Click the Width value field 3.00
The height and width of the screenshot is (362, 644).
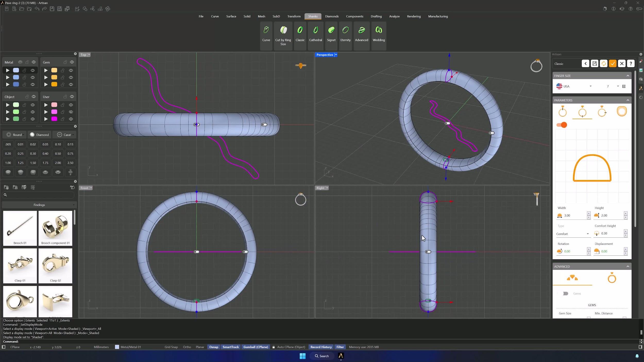pos(574,216)
